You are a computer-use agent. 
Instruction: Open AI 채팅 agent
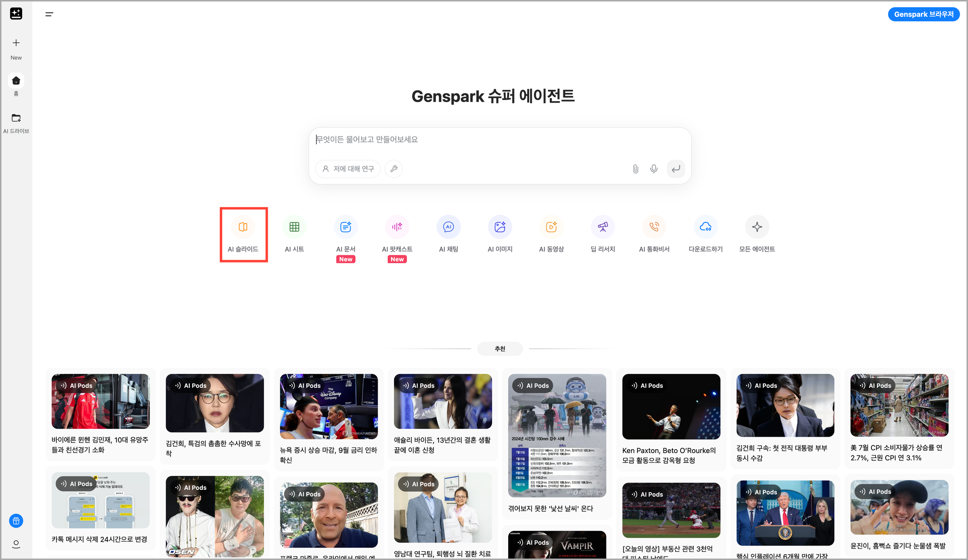[x=449, y=234]
